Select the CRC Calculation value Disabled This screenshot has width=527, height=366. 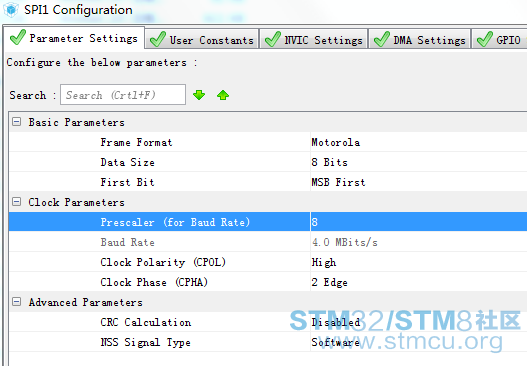point(336,322)
